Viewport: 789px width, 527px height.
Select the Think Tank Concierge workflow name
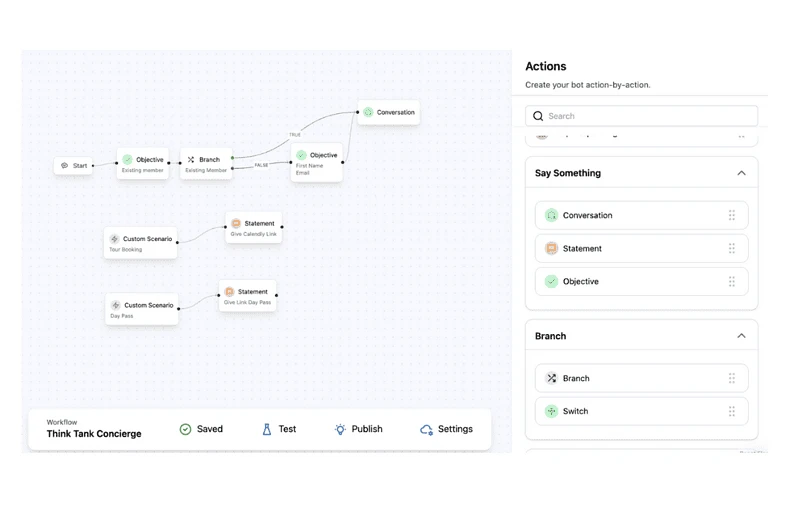pos(94,434)
